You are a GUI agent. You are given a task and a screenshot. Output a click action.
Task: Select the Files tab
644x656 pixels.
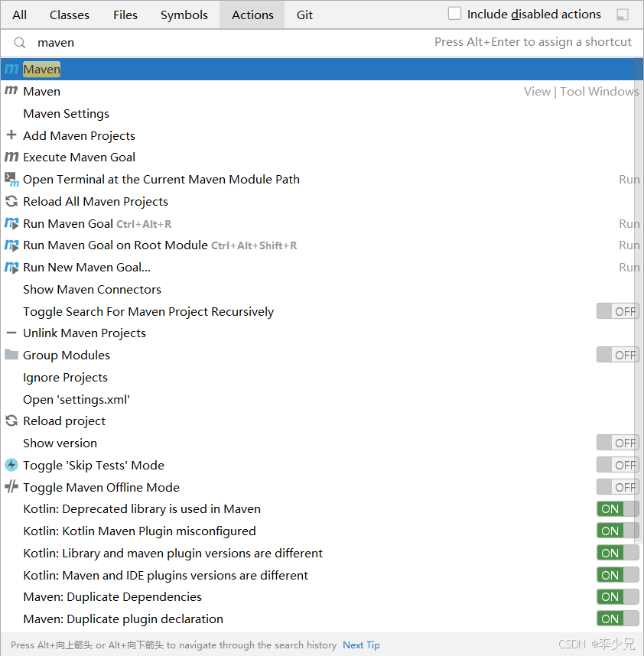[125, 15]
